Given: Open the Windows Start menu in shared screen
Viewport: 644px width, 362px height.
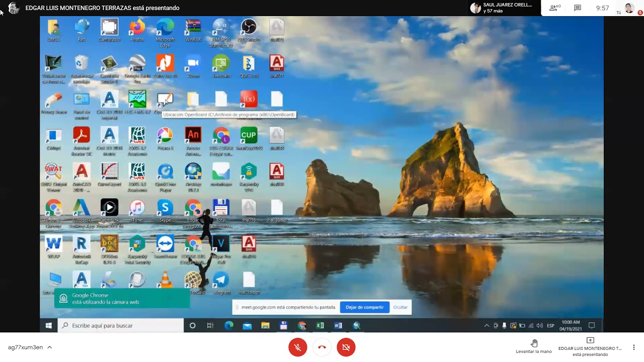Looking at the screenshot, I should (49, 326).
